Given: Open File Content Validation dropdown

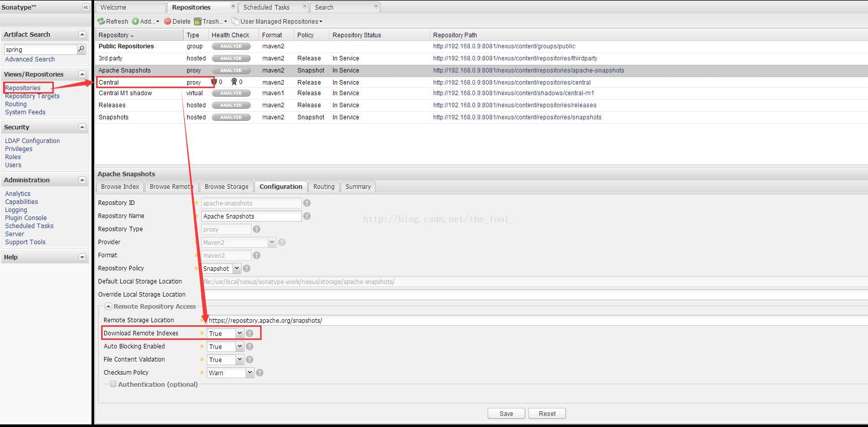Looking at the screenshot, I should pyautogui.click(x=240, y=360).
